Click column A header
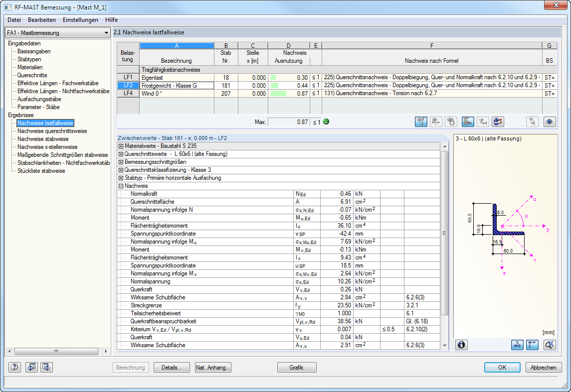The width and height of the screenshot is (571, 392). (x=177, y=46)
